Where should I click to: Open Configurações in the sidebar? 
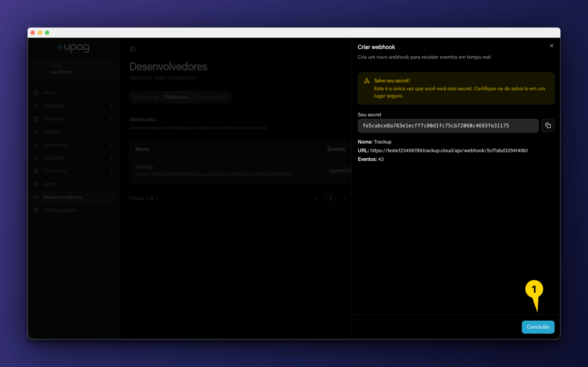coord(74,210)
